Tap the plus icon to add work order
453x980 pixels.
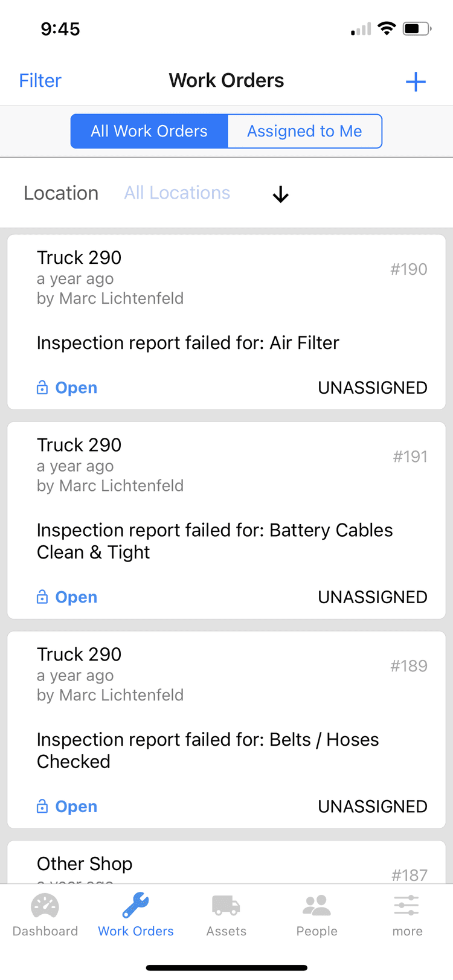[x=416, y=82]
